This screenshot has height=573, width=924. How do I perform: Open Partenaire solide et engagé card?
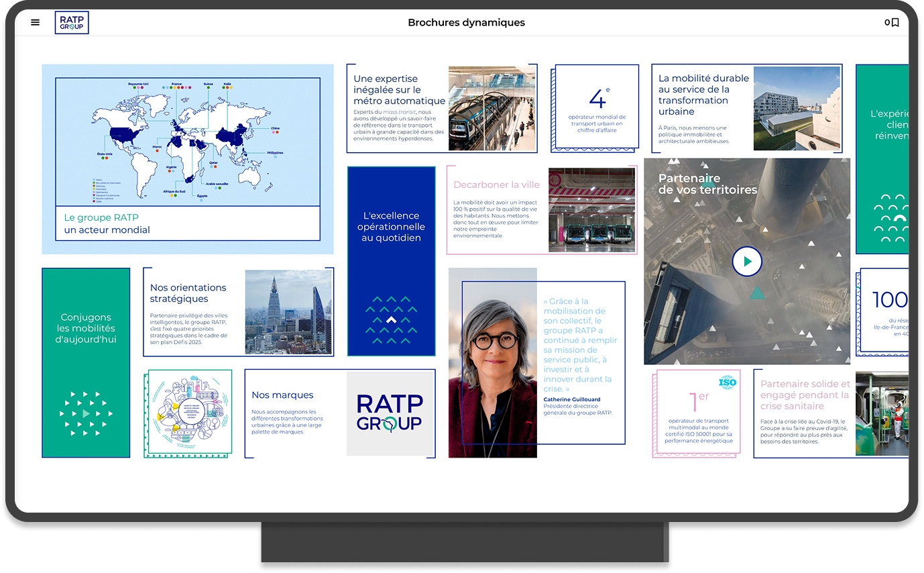pos(831,413)
